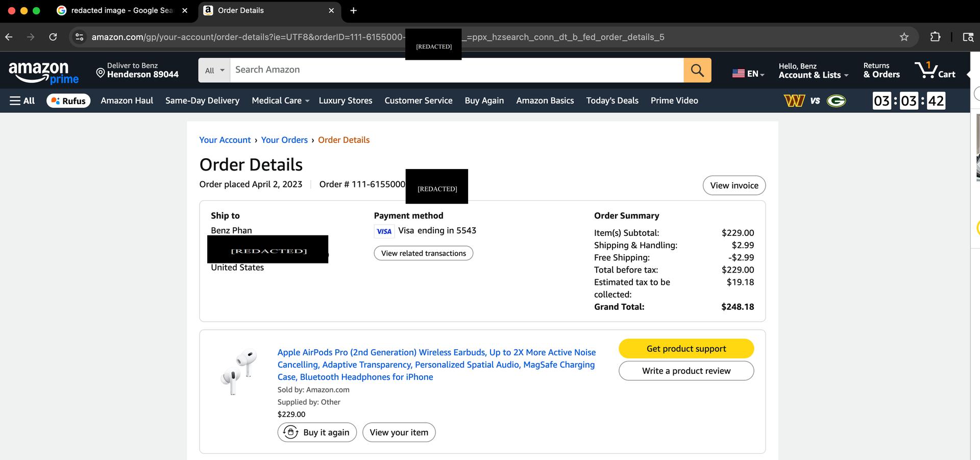Click the View invoice button

point(734,185)
